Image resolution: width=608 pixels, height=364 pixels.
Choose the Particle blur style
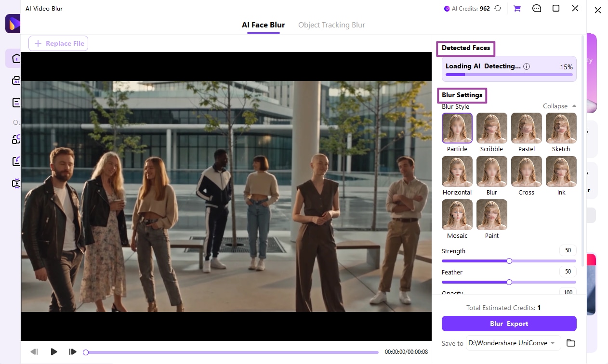pos(457,128)
